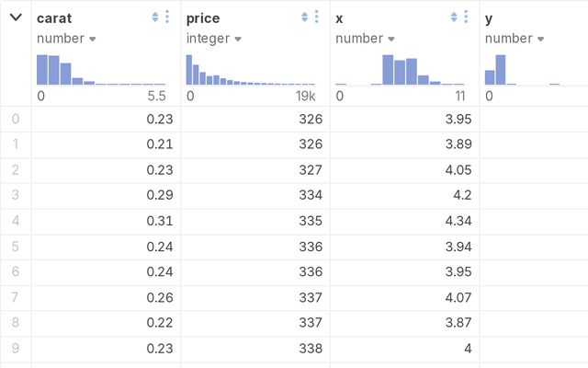Click the first bar in price histogram
588x368 pixels.
pyautogui.click(x=189, y=70)
